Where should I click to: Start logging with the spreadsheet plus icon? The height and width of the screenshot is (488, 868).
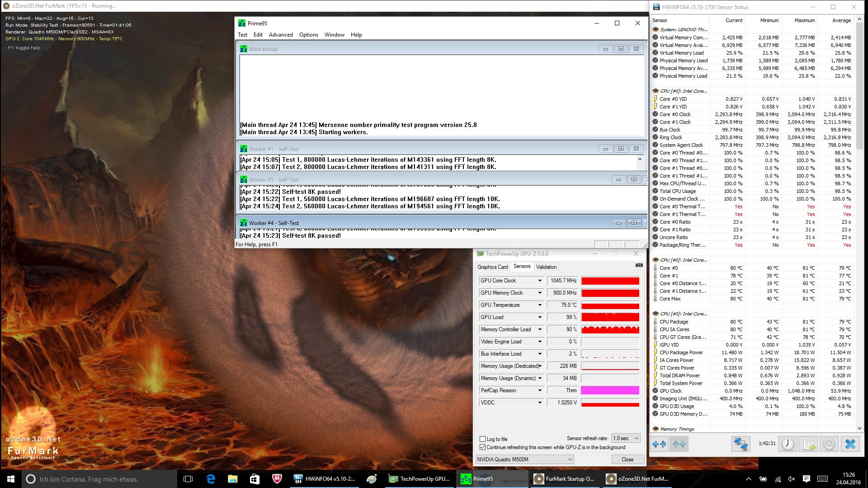(x=809, y=444)
